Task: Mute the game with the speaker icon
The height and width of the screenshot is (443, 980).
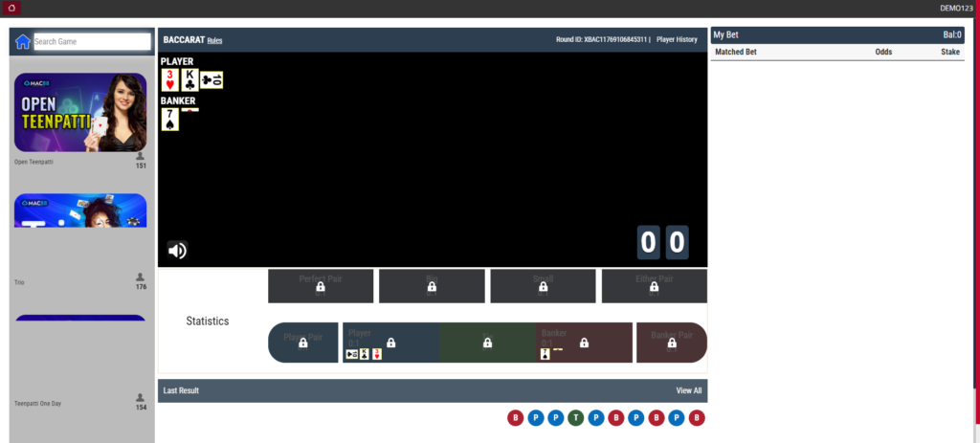Action: point(177,251)
